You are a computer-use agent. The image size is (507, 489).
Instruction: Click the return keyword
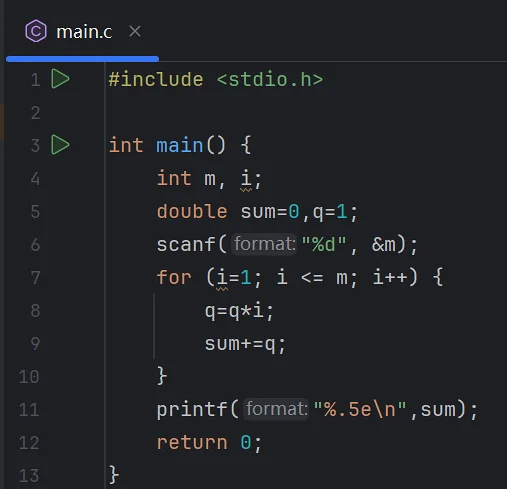pyautogui.click(x=192, y=442)
